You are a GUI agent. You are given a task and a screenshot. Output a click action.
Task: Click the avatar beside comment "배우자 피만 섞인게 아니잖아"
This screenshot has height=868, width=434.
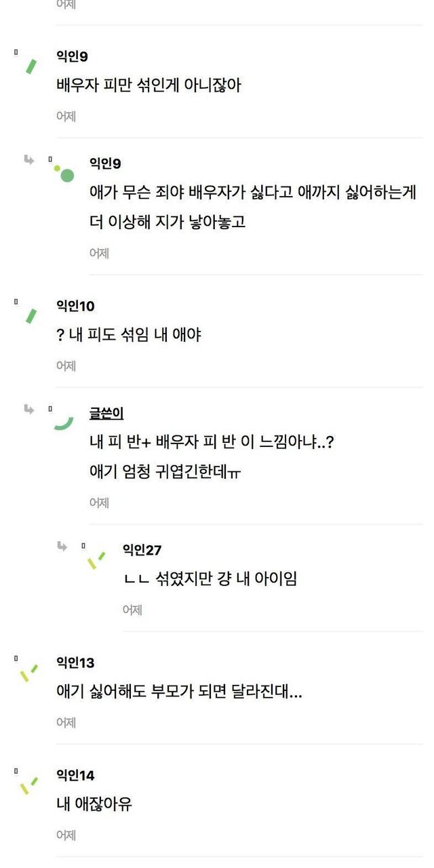(x=31, y=66)
